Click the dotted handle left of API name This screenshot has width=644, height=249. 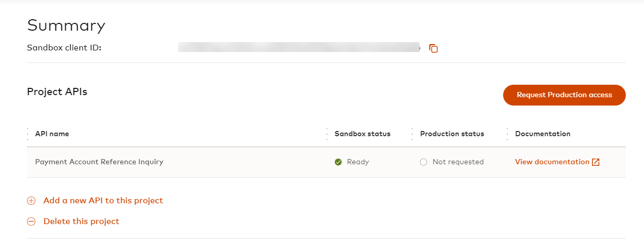28,134
